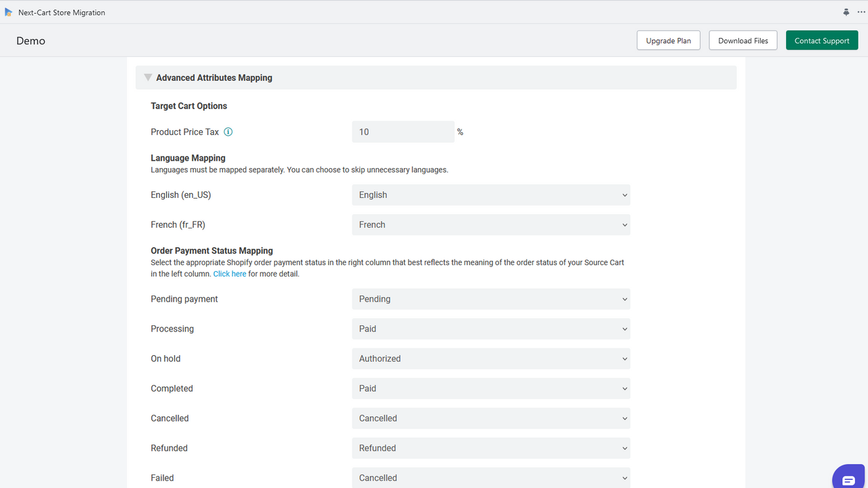
Task: Open the French (fr_FR) language dropdown
Action: (490, 224)
